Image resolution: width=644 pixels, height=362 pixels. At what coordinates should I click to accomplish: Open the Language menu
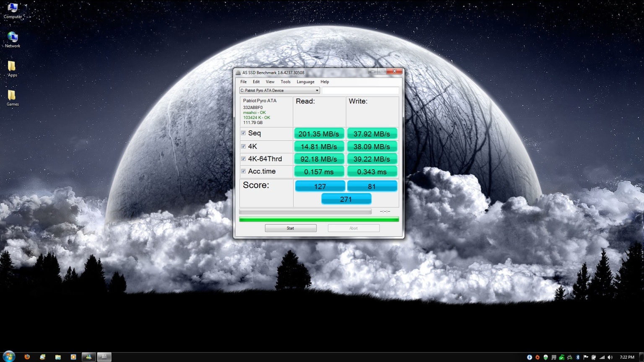coord(305,82)
